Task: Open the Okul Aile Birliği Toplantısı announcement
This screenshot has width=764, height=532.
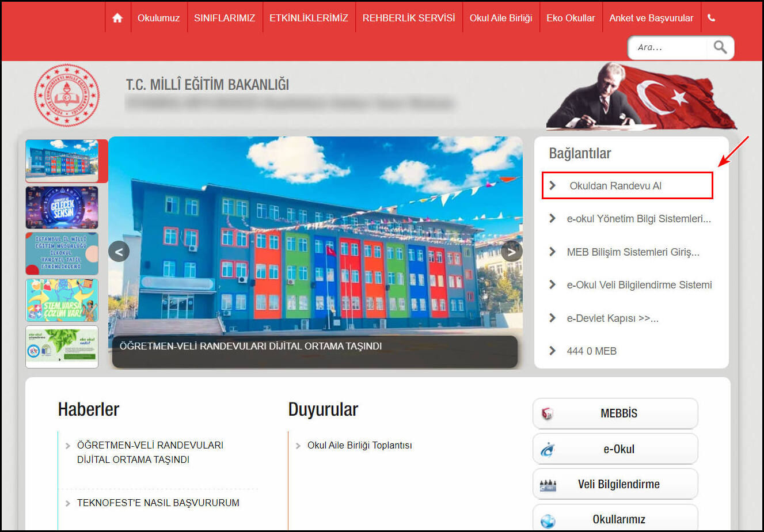Action: (359, 445)
